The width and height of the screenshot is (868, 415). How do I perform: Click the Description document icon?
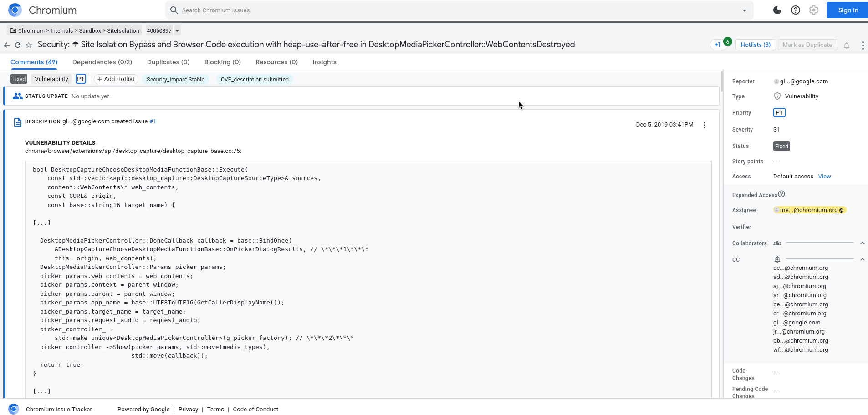[x=17, y=122]
